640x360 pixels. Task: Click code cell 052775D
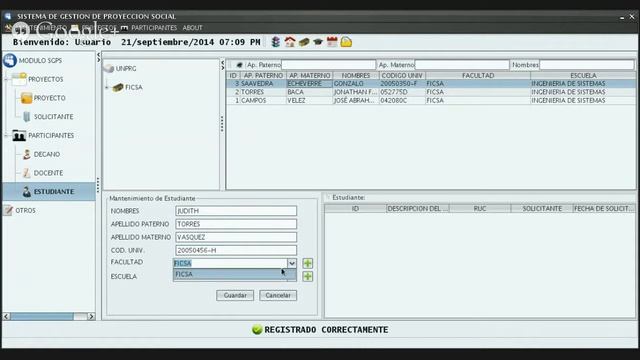(x=402, y=92)
